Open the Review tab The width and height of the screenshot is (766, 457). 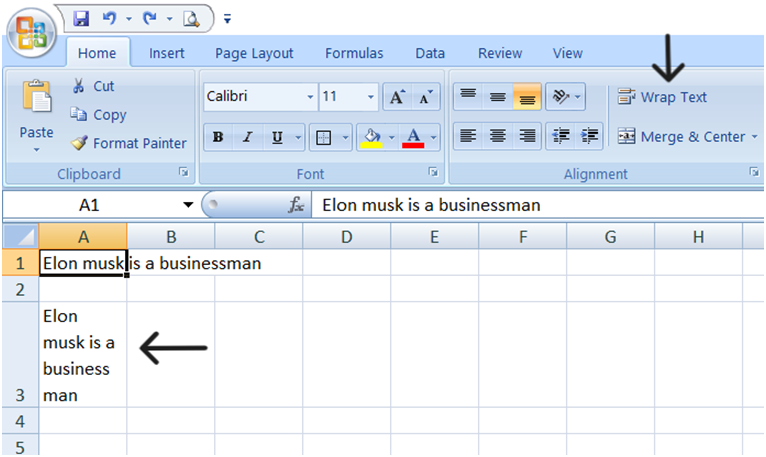tap(500, 53)
